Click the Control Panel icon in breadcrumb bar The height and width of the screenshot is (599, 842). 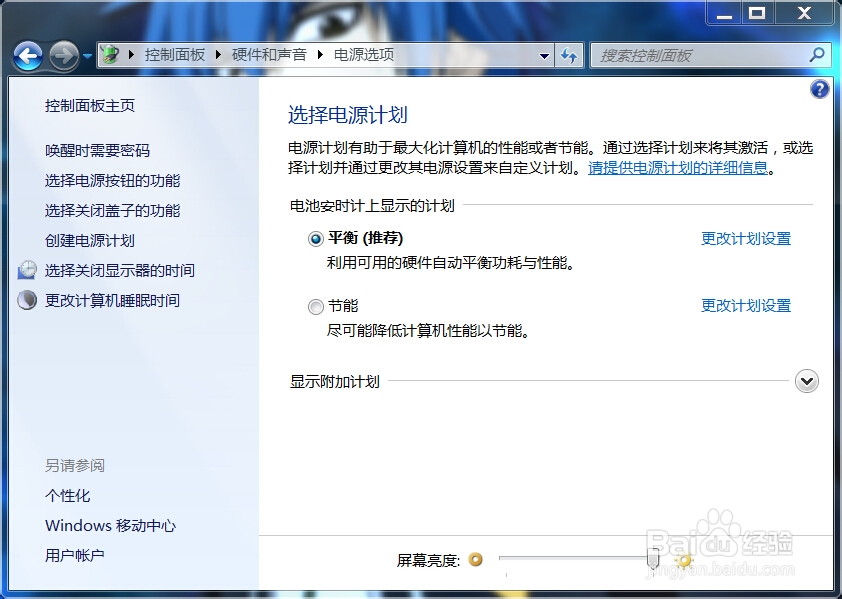click(106, 55)
